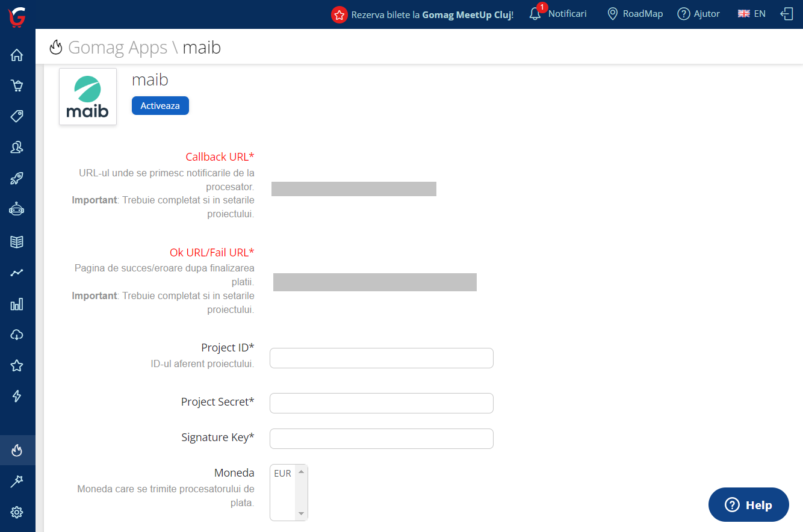The image size is (803, 532).
Task: Open the Notificari menu text
Action: 567,13
